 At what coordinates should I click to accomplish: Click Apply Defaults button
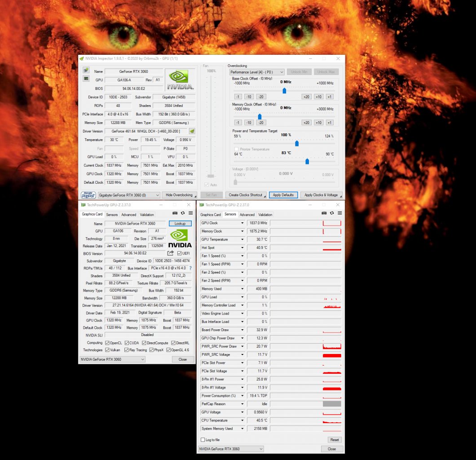tap(283, 195)
